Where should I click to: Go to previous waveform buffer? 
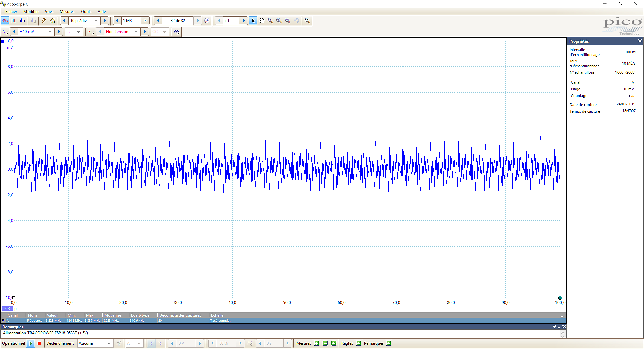tap(158, 21)
